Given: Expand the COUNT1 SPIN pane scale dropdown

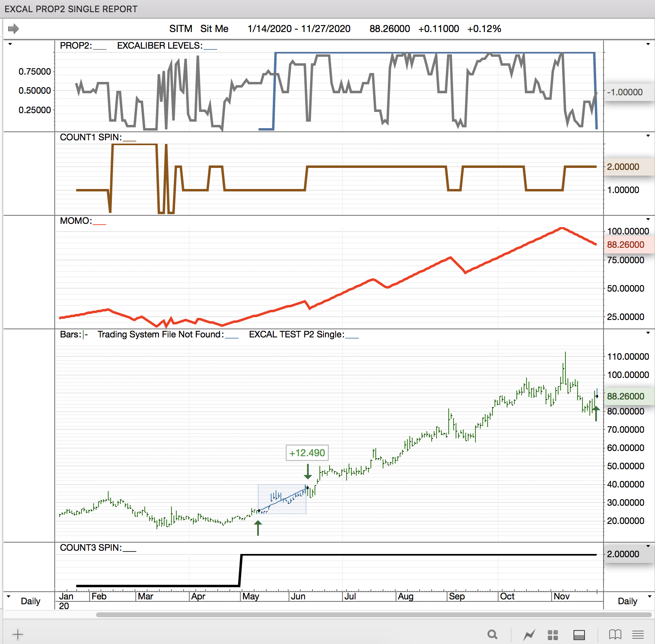Looking at the screenshot, I should [648, 136].
